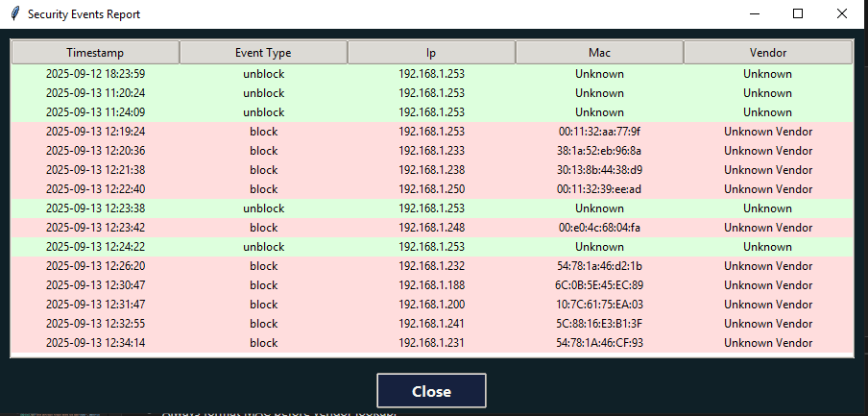Click the Ip column header
868x416 pixels.
tap(431, 53)
